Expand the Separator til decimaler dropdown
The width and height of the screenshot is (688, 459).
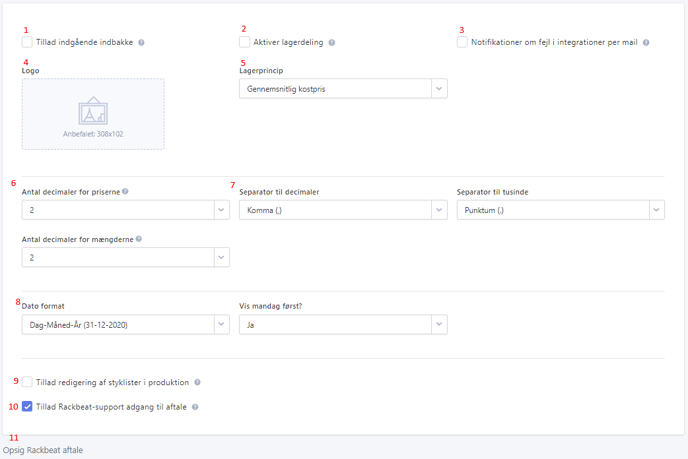click(343, 210)
